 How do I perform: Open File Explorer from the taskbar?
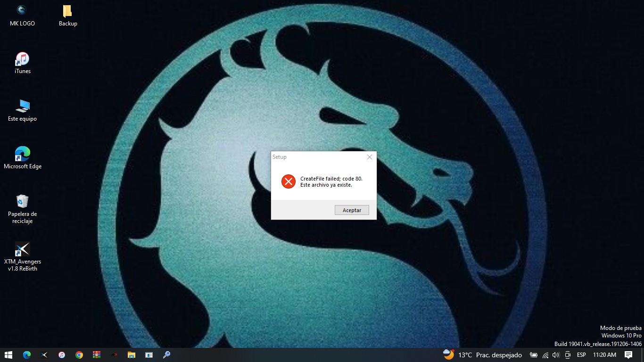pos(132,355)
